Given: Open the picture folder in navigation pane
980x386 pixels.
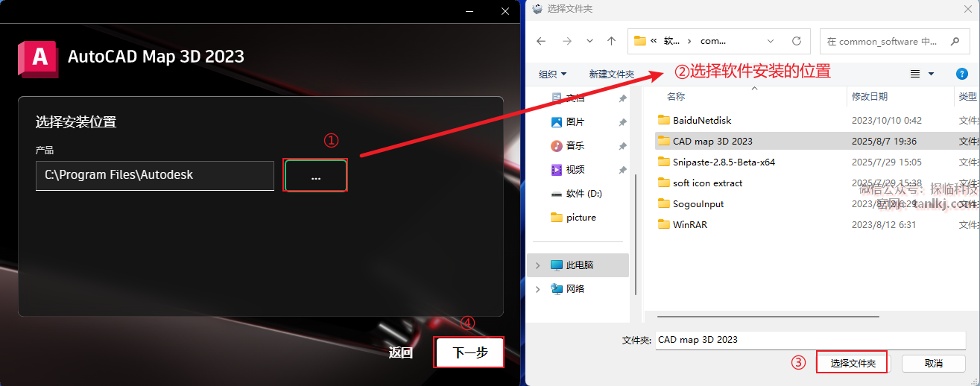Looking at the screenshot, I should (581, 217).
